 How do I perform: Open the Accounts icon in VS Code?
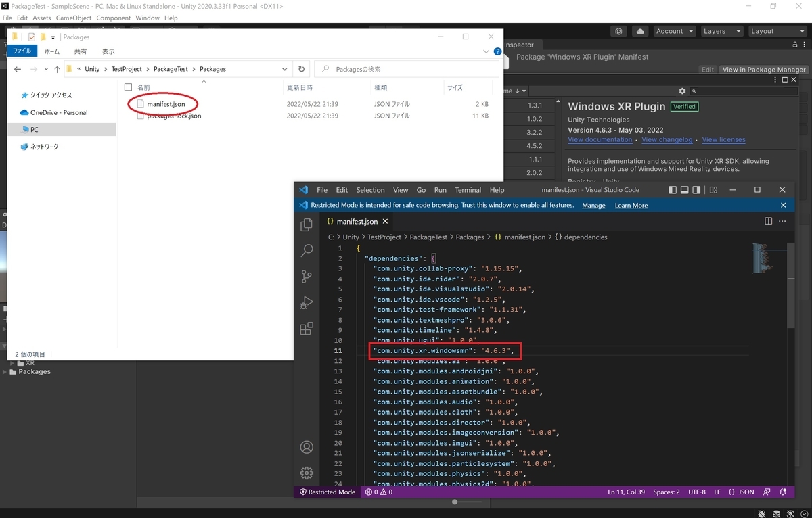(307, 447)
